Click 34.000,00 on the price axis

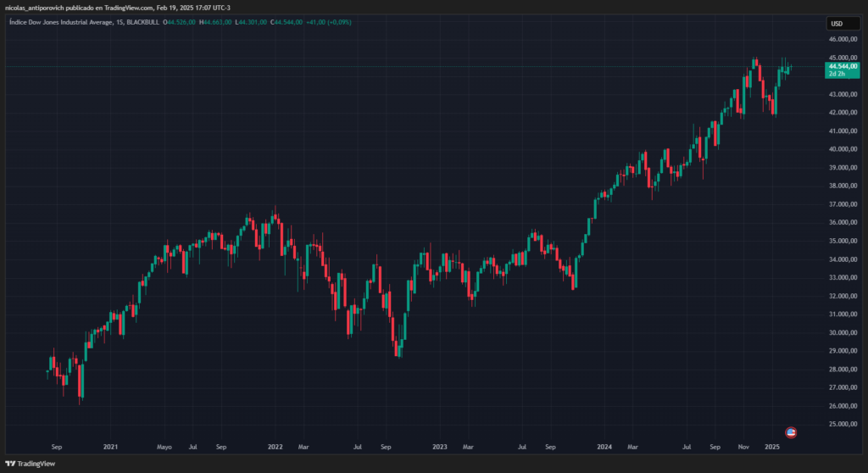click(843, 259)
